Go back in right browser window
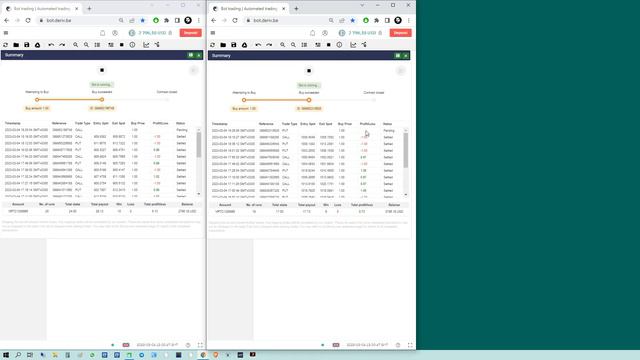The image size is (640, 360). click(213, 20)
